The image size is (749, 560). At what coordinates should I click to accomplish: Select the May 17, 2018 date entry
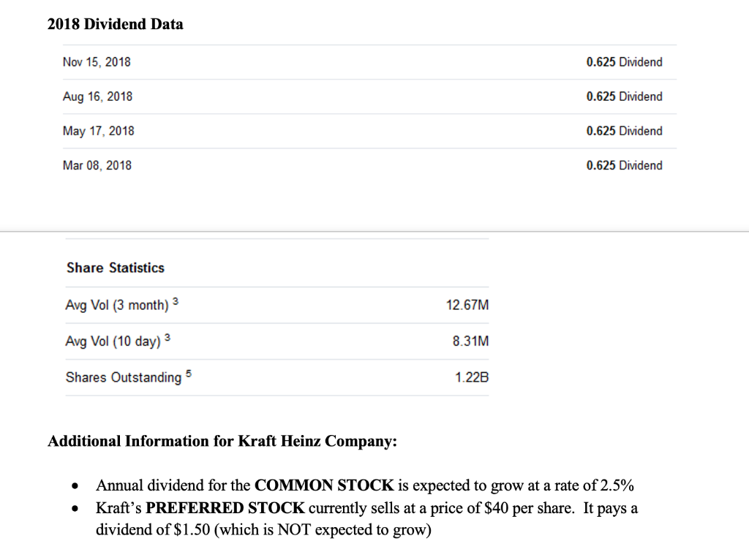tap(98, 131)
